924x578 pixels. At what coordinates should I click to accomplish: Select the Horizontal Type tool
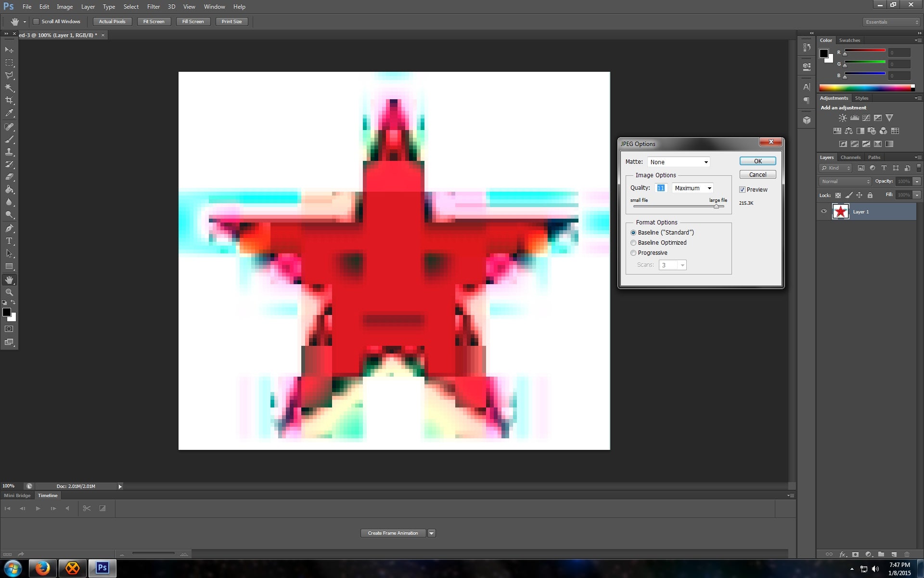coord(9,241)
